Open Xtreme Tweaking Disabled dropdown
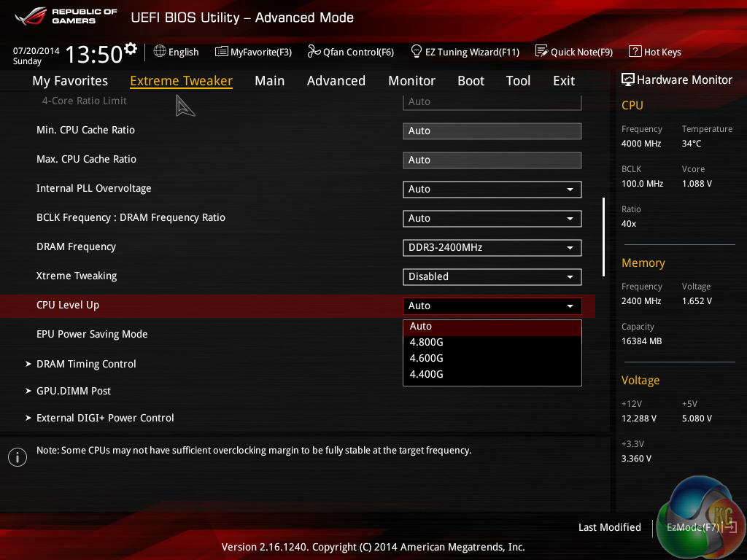This screenshot has height=560, width=747. pos(492,276)
